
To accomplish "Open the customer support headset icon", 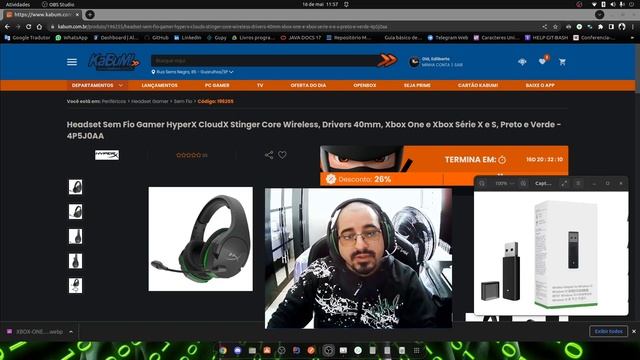I will pos(522,62).
